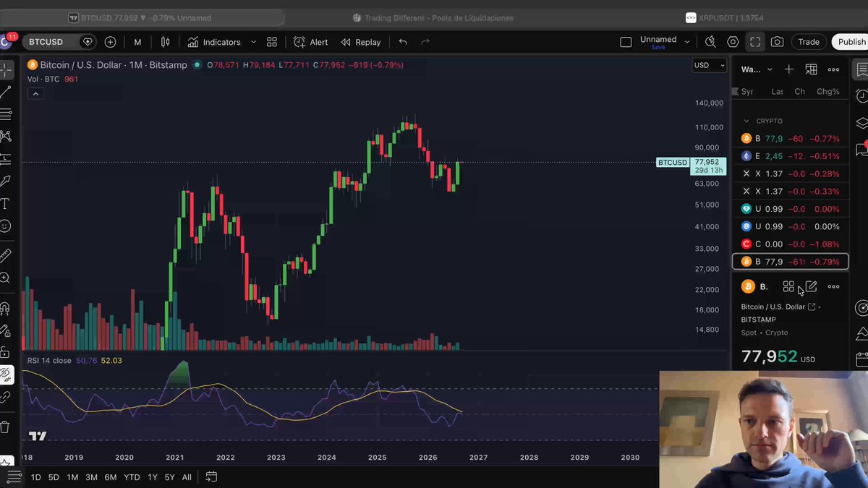Open the Trade panel
Viewport: 868px width, 488px height.
(809, 42)
